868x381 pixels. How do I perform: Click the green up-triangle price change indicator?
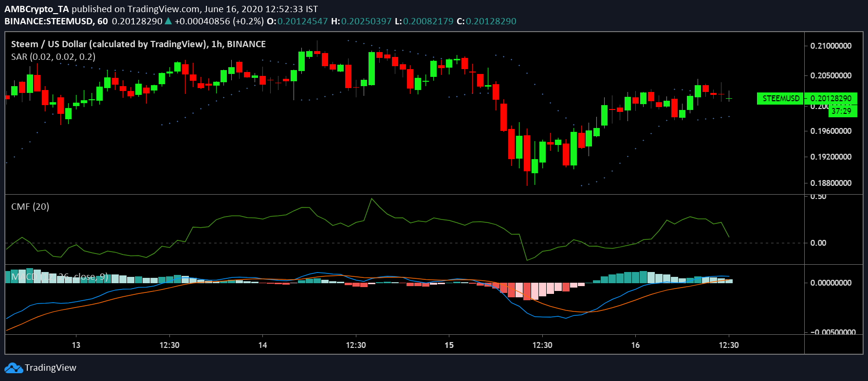[x=168, y=21]
